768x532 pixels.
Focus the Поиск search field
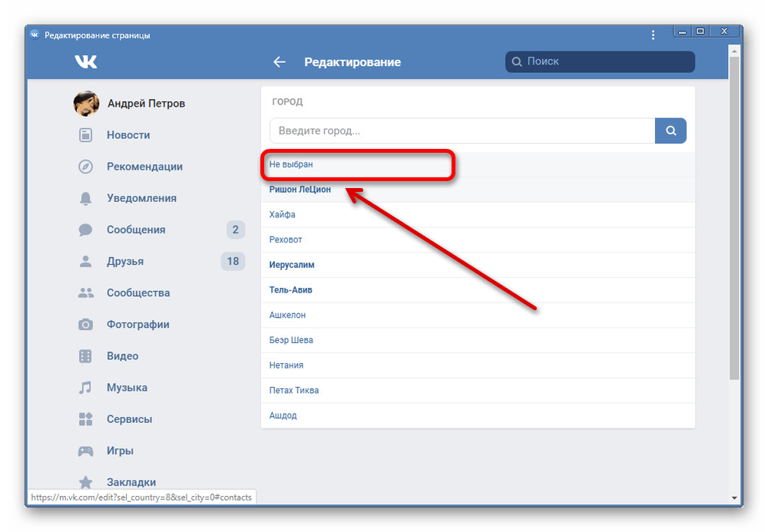(x=600, y=61)
